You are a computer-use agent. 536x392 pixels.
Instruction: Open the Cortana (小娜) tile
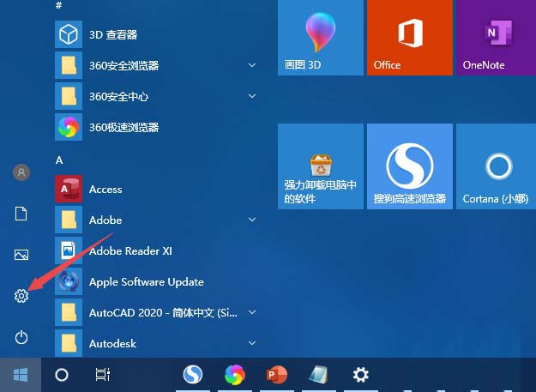pos(496,166)
